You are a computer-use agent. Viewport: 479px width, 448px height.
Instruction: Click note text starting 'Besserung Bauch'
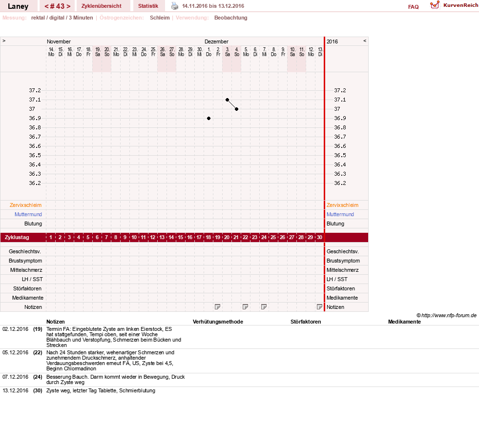[115, 380]
